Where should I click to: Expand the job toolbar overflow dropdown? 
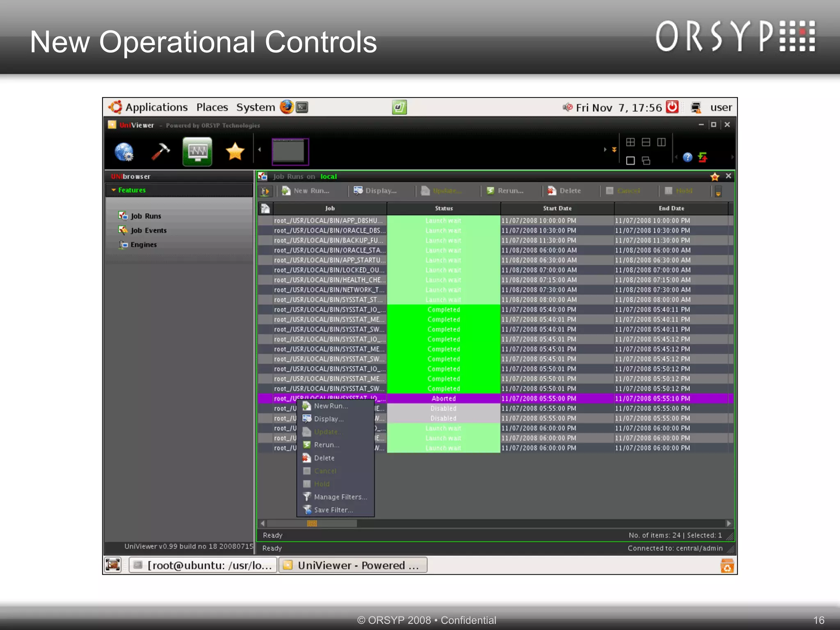(718, 192)
